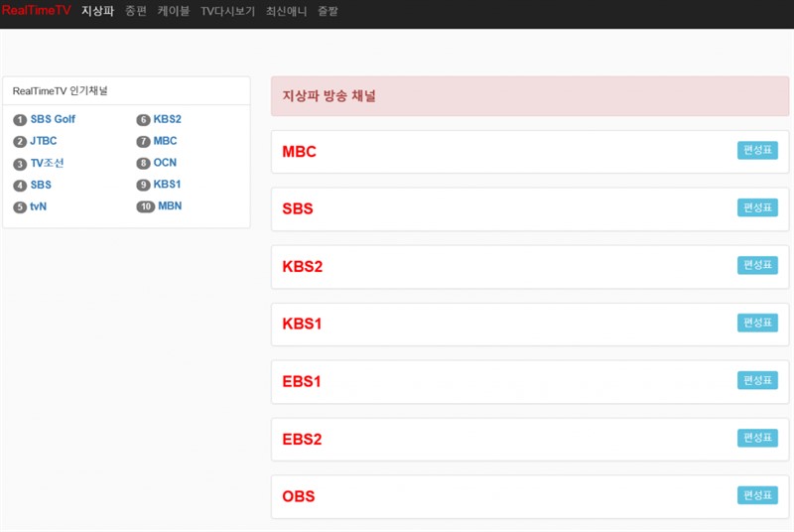
Task: Switch to the 케이블 menu tab
Action: pos(173,11)
